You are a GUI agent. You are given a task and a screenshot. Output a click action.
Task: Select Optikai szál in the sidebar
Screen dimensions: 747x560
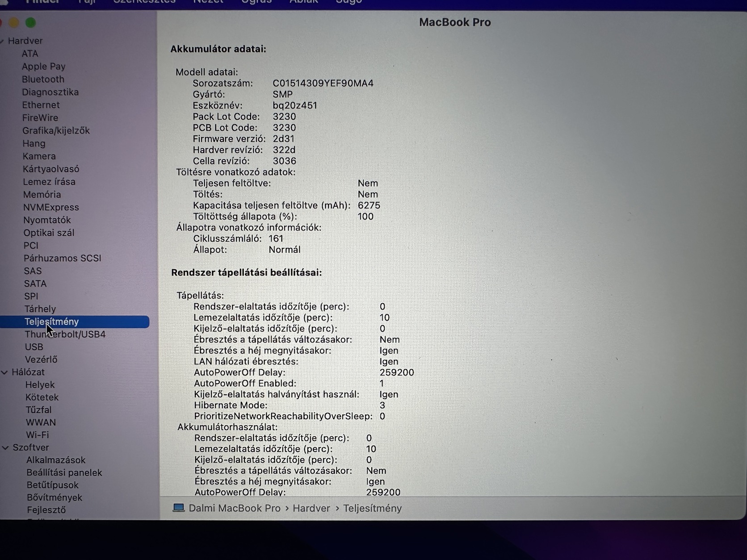(x=49, y=233)
